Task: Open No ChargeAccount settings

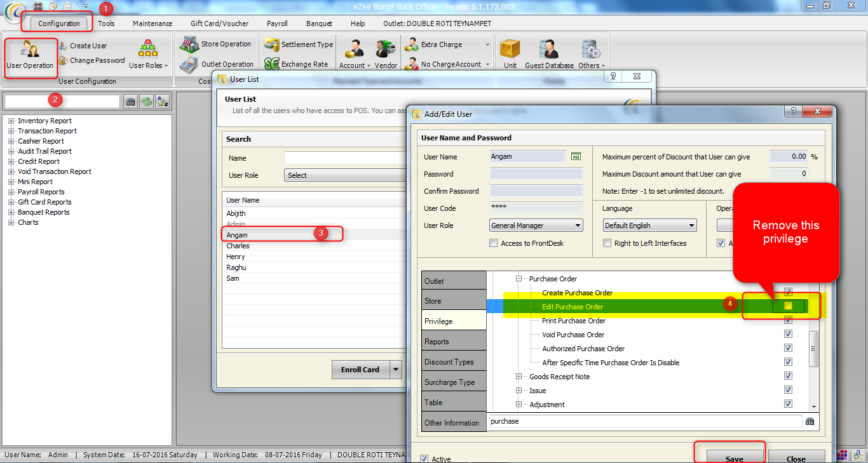Action: click(x=447, y=64)
